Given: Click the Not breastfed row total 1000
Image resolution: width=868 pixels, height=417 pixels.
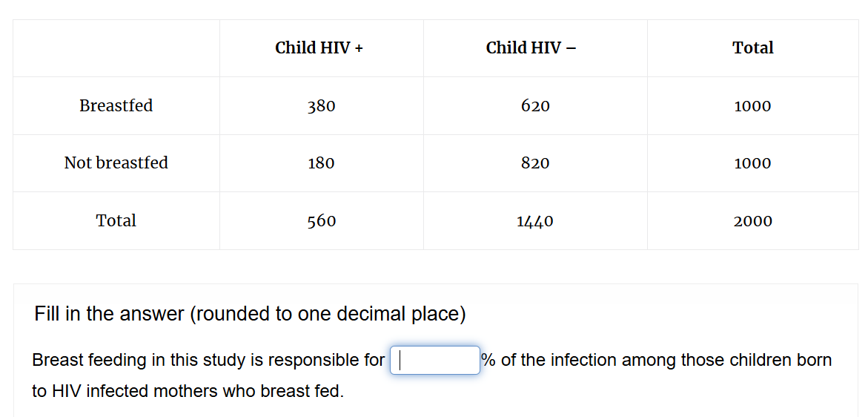Looking at the screenshot, I should [x=752, y=163].
